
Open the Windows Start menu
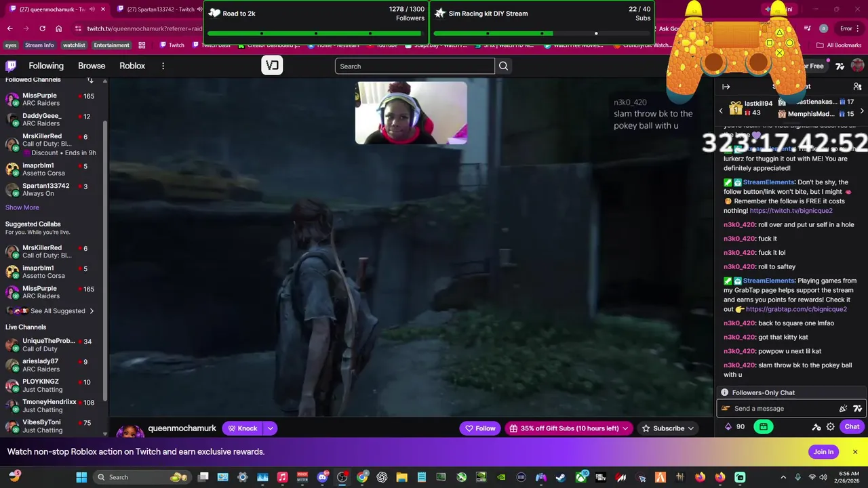click(x=81, y=477)
